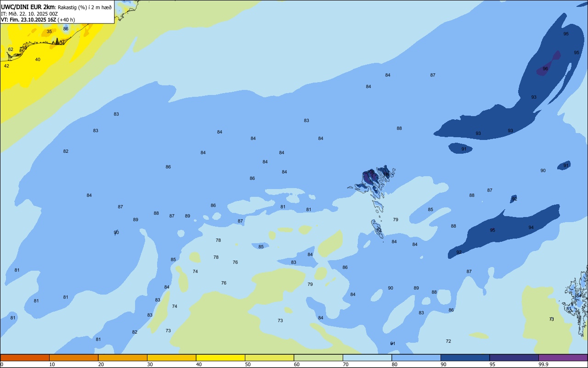This screenshot has height=368, width=588.
Task: Click the 72 humidity value on the map
Action: [448, 341]
